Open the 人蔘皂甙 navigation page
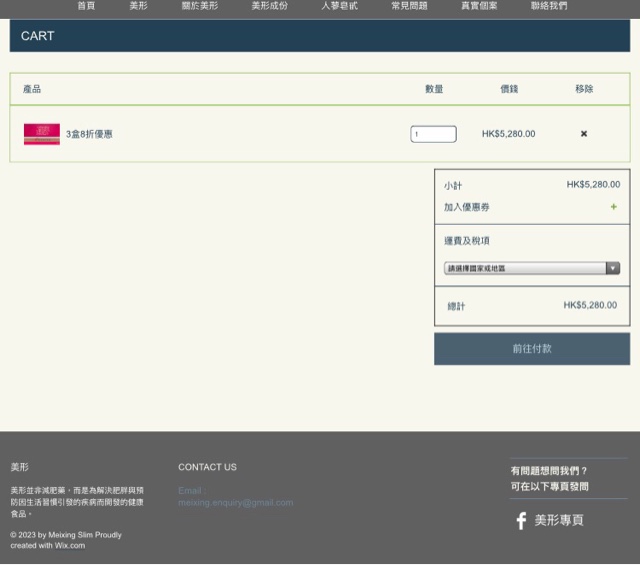The image size is (640, 565). [339, 6]
